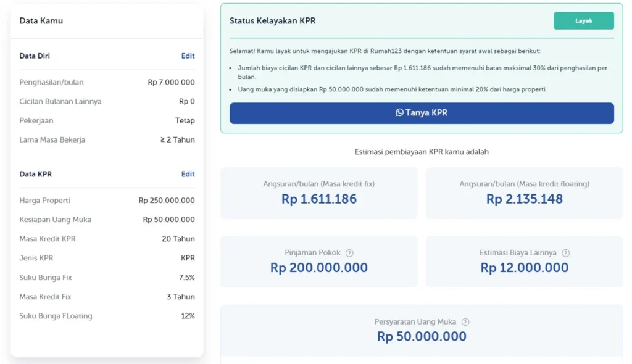Open the Persyaratan Uang Muka question mark icon
This screenshot has width=632, height=364.
pos(465,321)
